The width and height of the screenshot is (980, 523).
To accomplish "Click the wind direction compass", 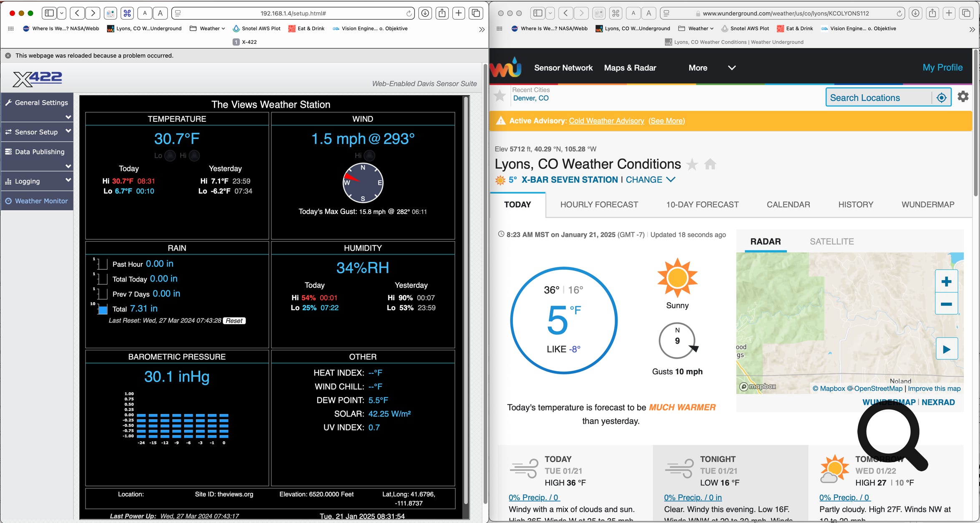I will 363,183.
